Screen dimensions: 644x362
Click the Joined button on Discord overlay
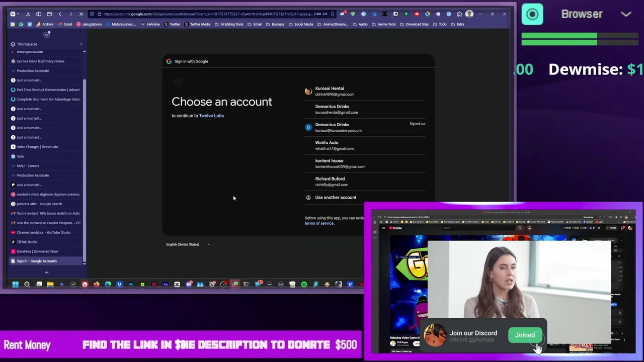point(525,335)
